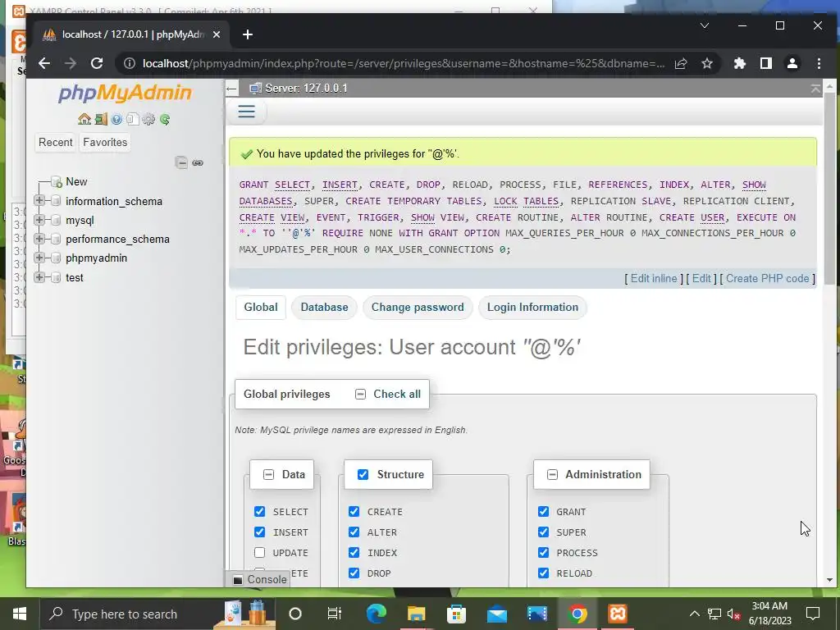This screenshot has width=840, height=630.
Task: Uncheck the INDEX privilege
Action: [354, 552]
